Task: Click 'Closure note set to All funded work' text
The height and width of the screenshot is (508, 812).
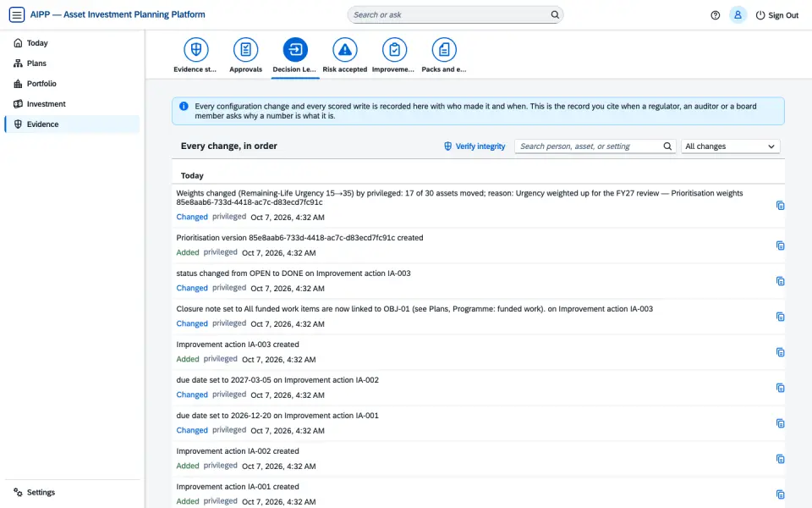Action: tap(414, 309)
